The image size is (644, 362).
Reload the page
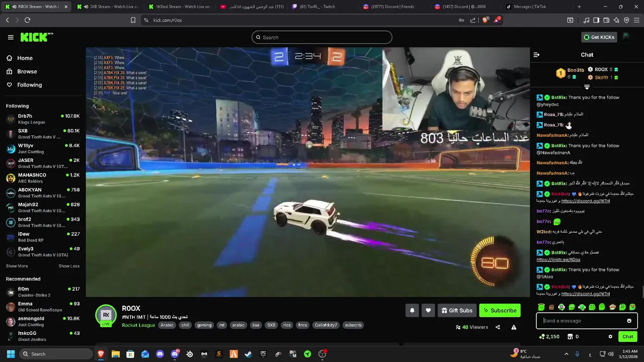click(x=27, y=20)
